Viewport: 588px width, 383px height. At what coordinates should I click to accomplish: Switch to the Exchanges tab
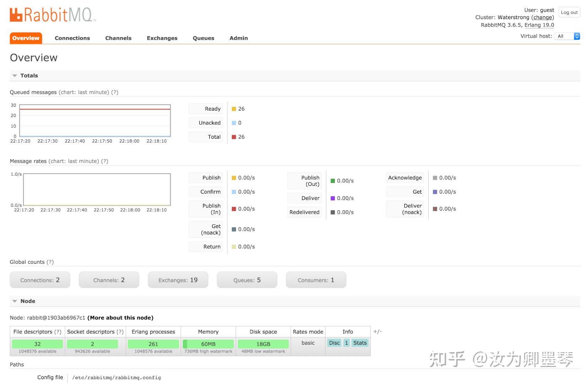point(162,38)
